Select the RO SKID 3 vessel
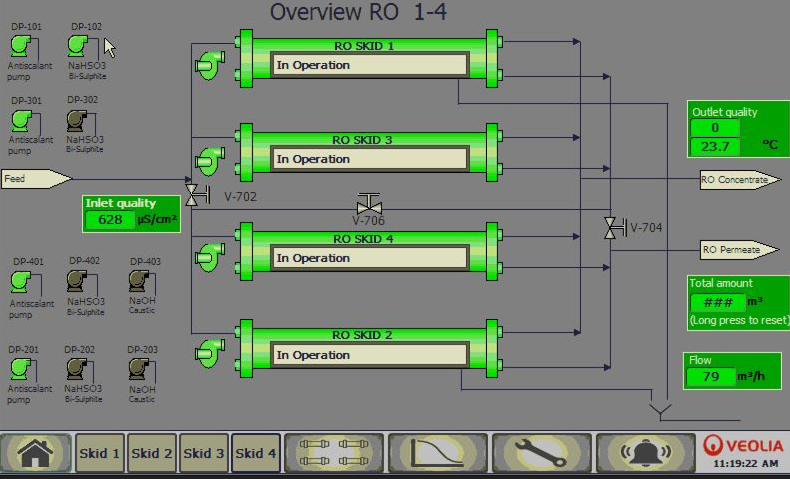The image size is (790, 479). [368, 153]
